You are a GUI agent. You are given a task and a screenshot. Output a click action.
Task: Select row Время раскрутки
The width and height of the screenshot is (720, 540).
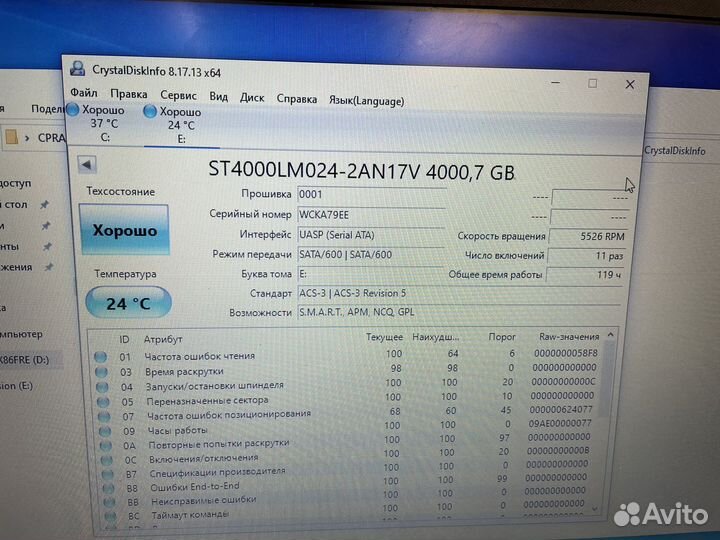[348, 370]
